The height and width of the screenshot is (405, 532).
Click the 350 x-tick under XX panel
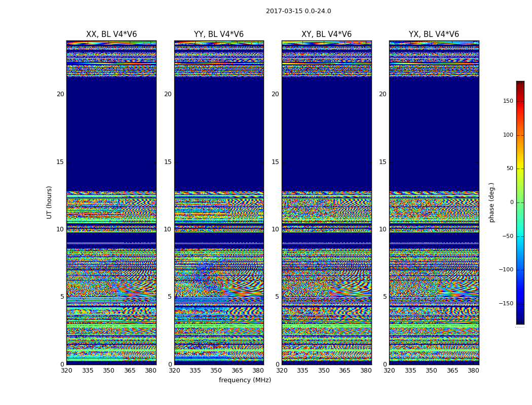[x=108, y=371]
